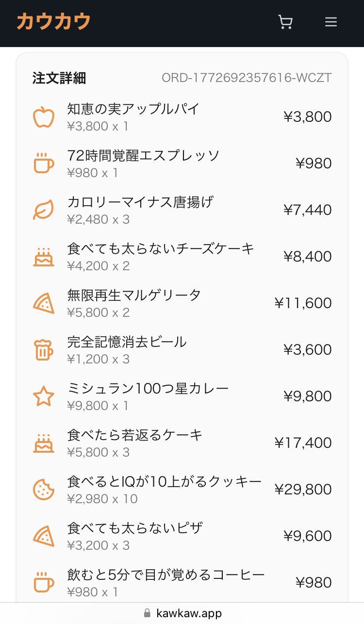Click the 注文詳細 heading

tap(59, 78)
